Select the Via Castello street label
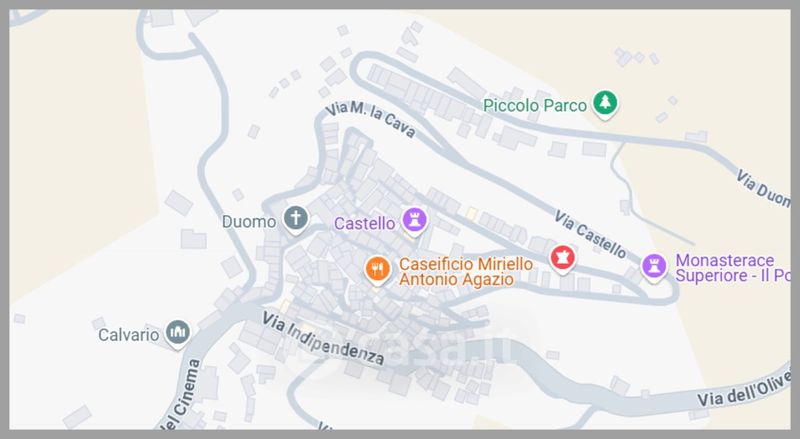 coord(590,235)
